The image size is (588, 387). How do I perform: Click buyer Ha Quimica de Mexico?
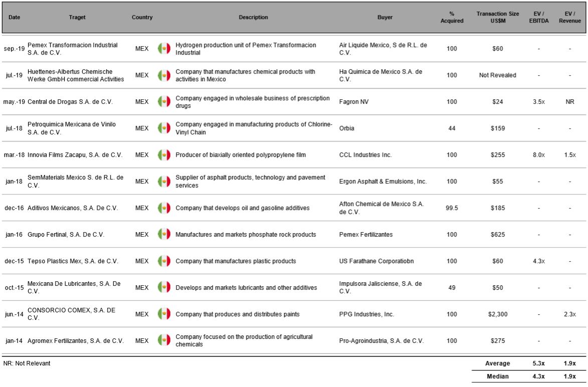pyautogui.click(x=380, y=75)
